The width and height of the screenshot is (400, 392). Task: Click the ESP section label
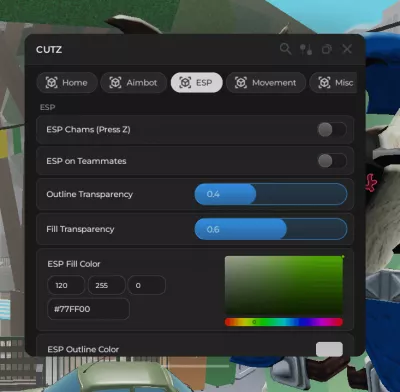(47, 107)
